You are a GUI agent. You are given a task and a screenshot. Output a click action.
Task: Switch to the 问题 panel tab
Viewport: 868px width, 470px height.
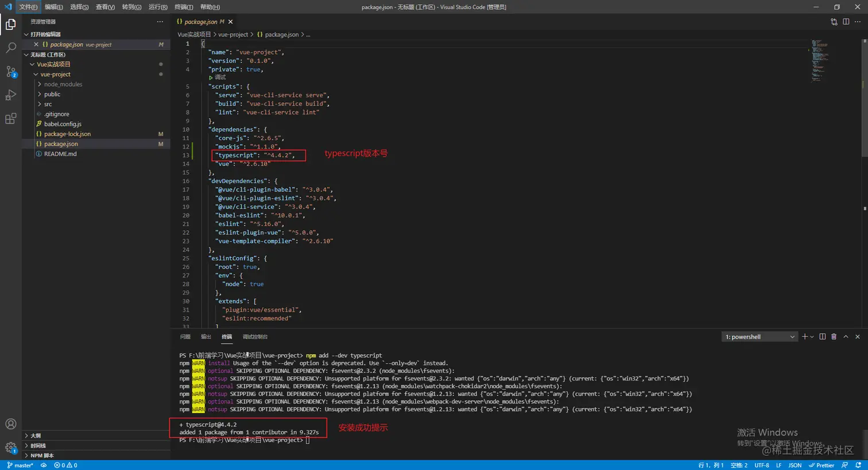point(185,337)
